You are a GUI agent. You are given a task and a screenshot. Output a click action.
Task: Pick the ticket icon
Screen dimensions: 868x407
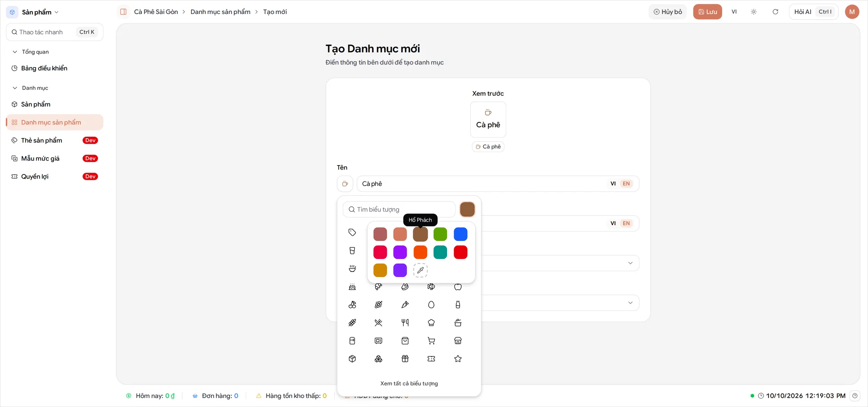(431, 359)
